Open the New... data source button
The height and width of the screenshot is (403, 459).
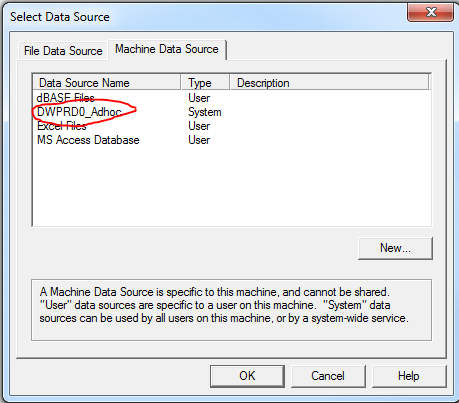(x=395, y=248)
